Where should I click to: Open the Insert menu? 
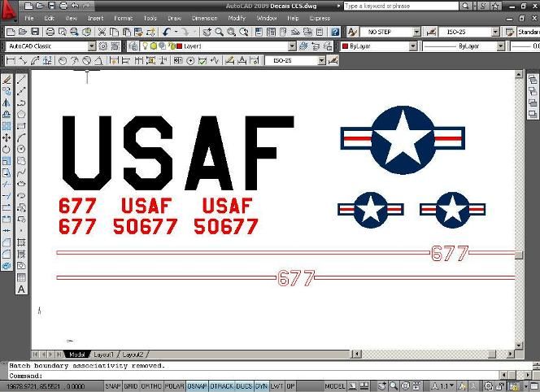click(x=96, y=18)
